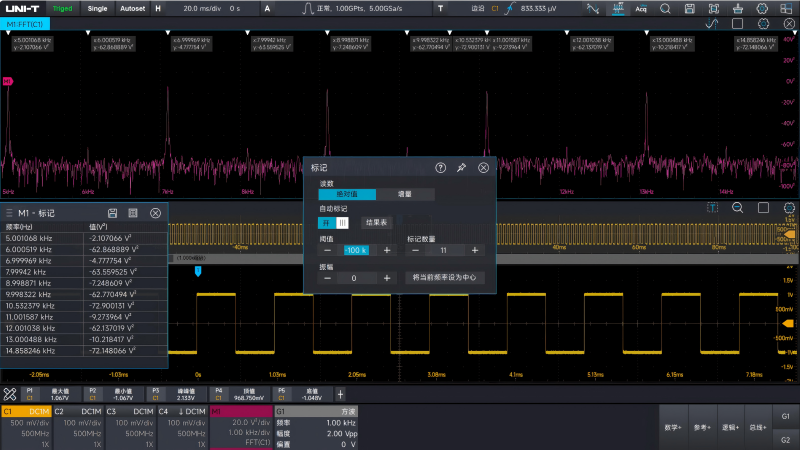Image resolution: width=800 pixels, height=450 pixels.
Task: Open the Acq acquisition settings
Action: tap(641, 9)
